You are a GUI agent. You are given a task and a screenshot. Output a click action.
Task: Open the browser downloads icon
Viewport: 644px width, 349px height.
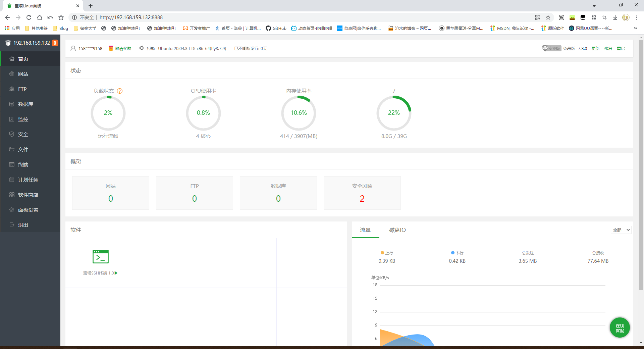coord(615,17)
